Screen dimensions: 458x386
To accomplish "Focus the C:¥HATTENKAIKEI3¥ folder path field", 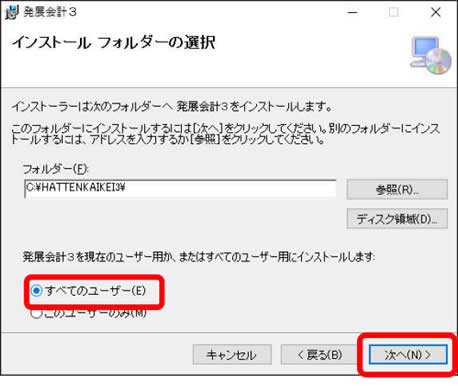I will (x=180, y=189).
